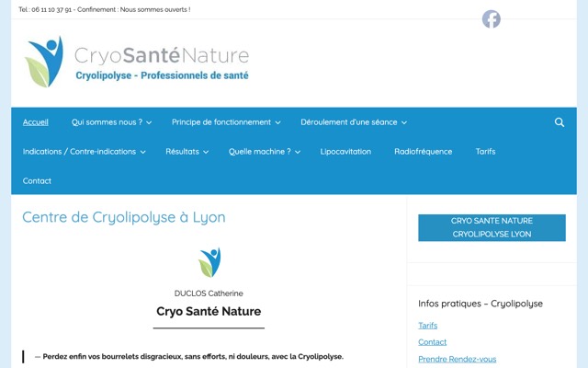
Task: Open Déroulement d'une séance menu item
Action: 349,122
